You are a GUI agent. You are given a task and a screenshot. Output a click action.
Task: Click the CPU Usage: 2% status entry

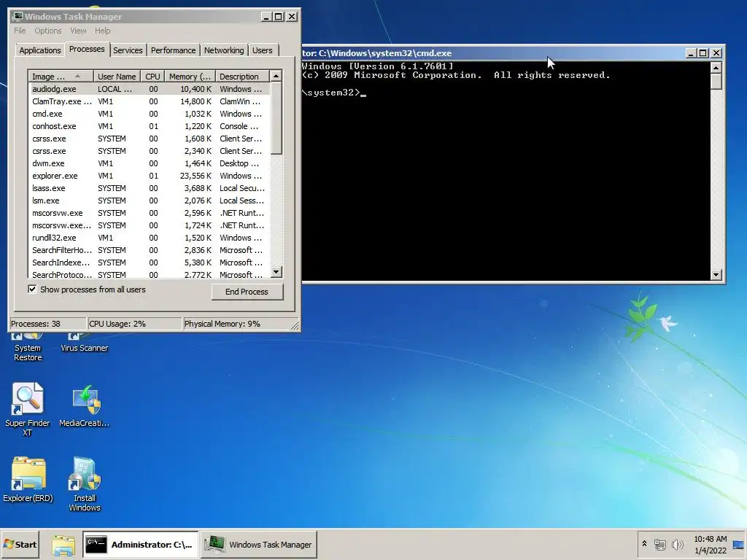pos(135,324)
